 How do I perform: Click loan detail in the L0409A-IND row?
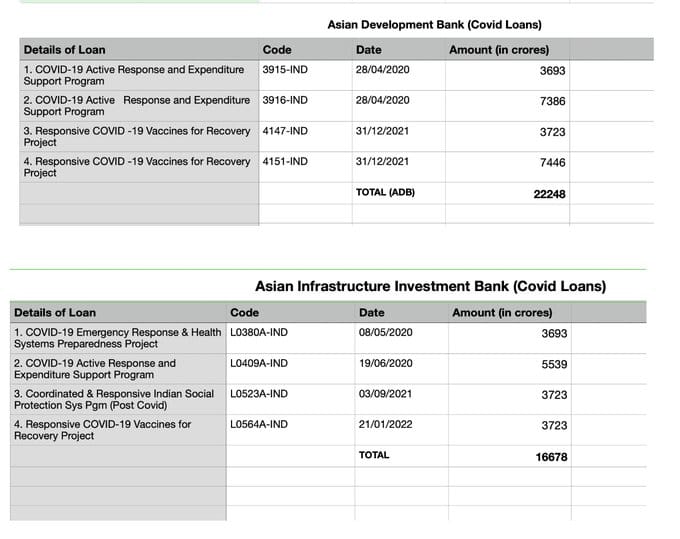(x=118, y=369)
